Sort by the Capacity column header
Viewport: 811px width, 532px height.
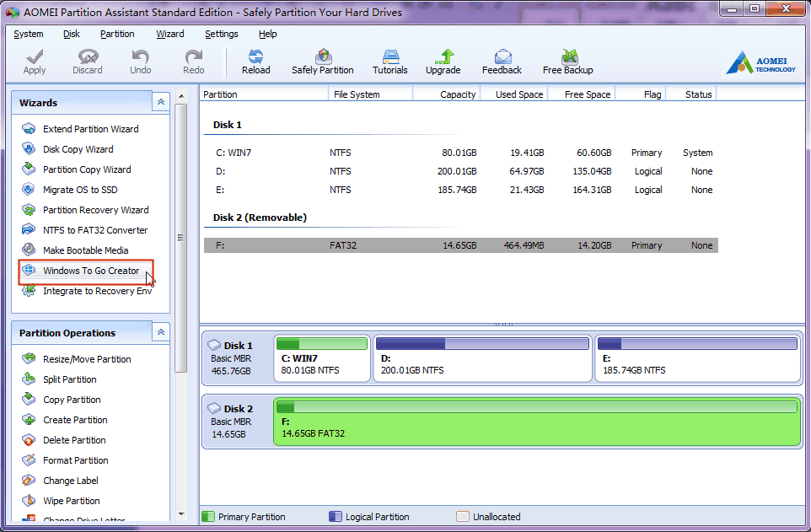click(x=447, y=94)
